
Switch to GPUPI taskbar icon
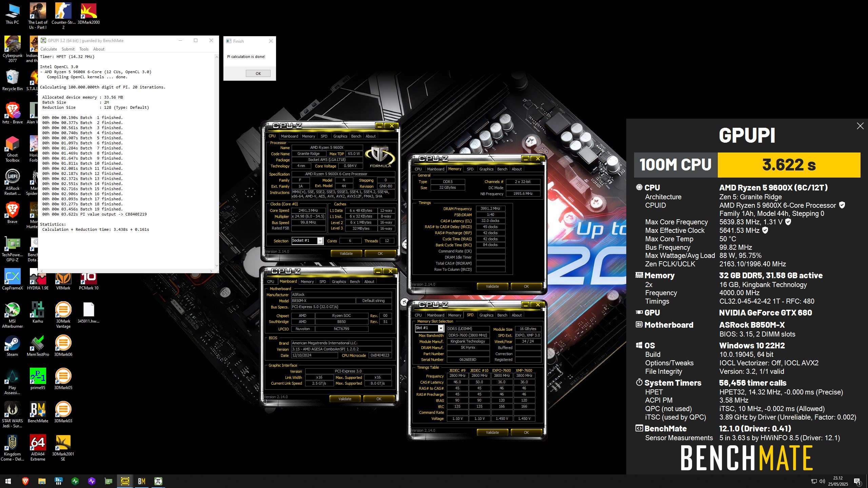coord(158,481)
